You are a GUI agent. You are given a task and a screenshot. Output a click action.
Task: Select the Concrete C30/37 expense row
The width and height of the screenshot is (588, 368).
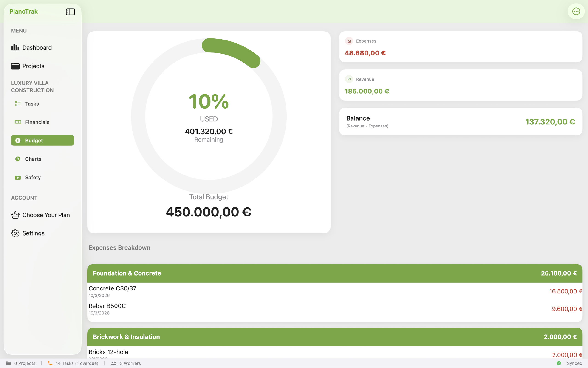335,291
